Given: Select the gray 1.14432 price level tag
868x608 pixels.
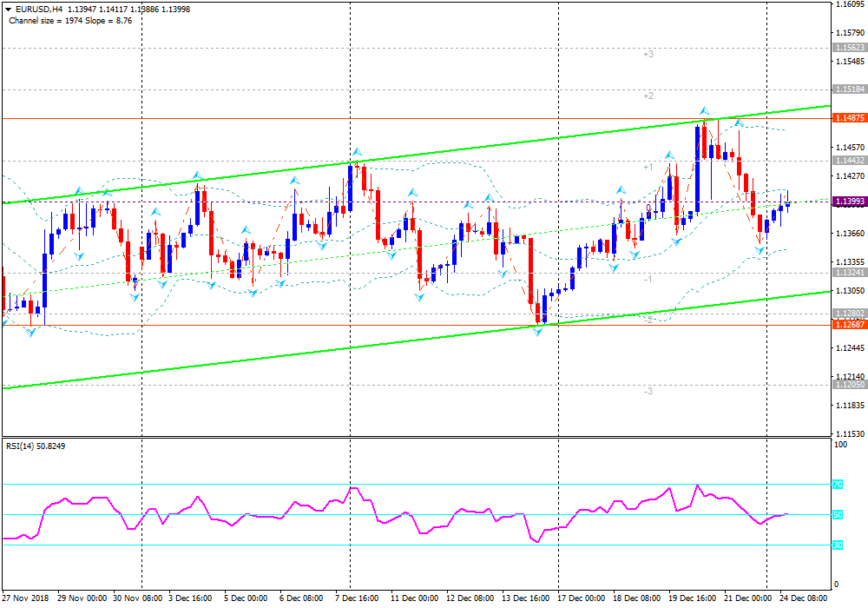Looking at the screenshot, I should point(849,161).
